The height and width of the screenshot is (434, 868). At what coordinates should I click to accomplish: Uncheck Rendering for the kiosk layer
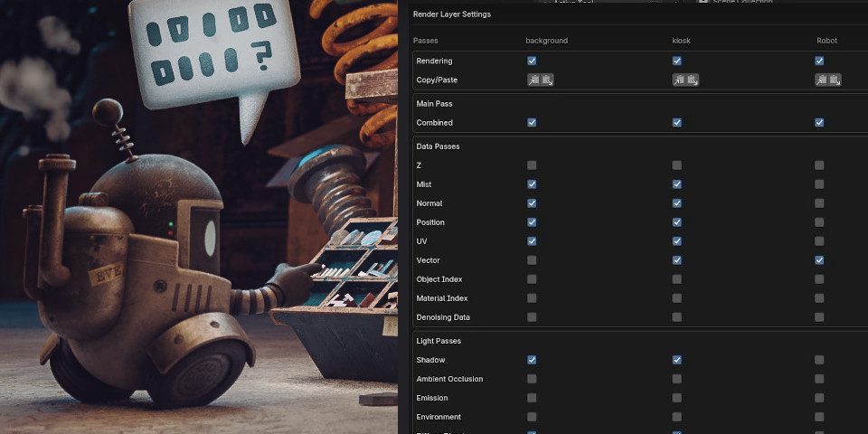677,61
